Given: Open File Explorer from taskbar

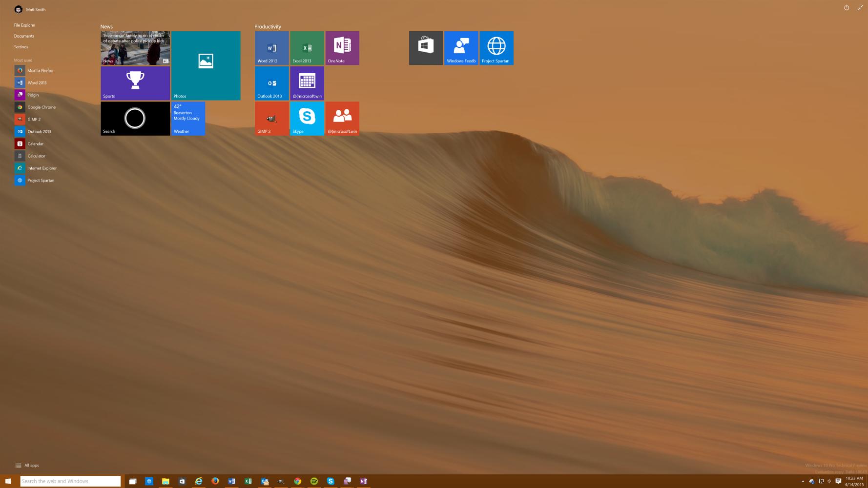Looking at the screenshot, I should click(x=165, y=481).
